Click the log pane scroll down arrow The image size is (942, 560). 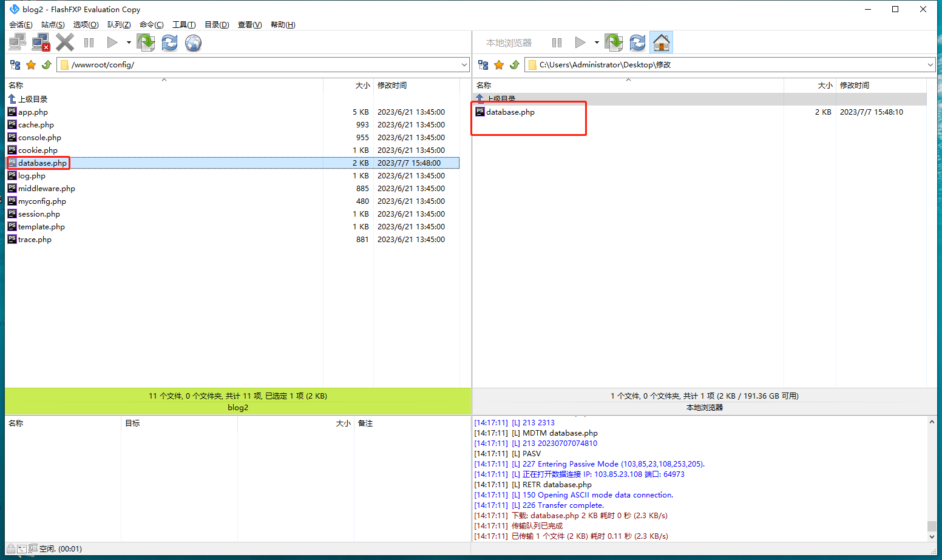932,536
